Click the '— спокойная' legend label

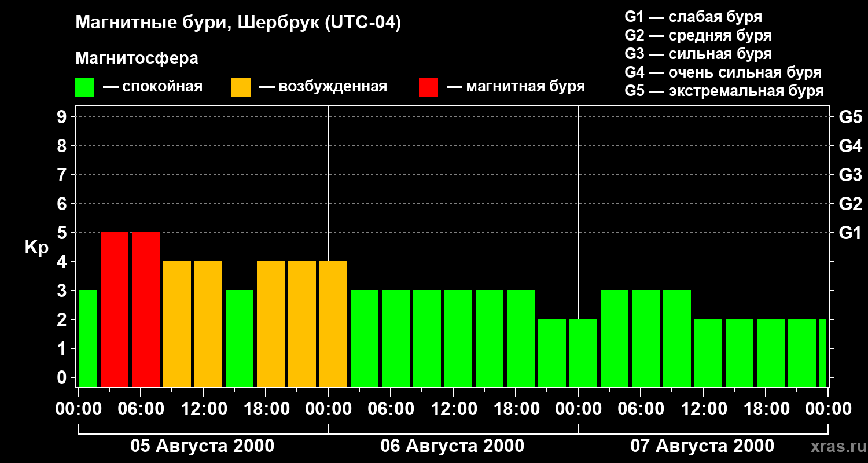[153, 87]
